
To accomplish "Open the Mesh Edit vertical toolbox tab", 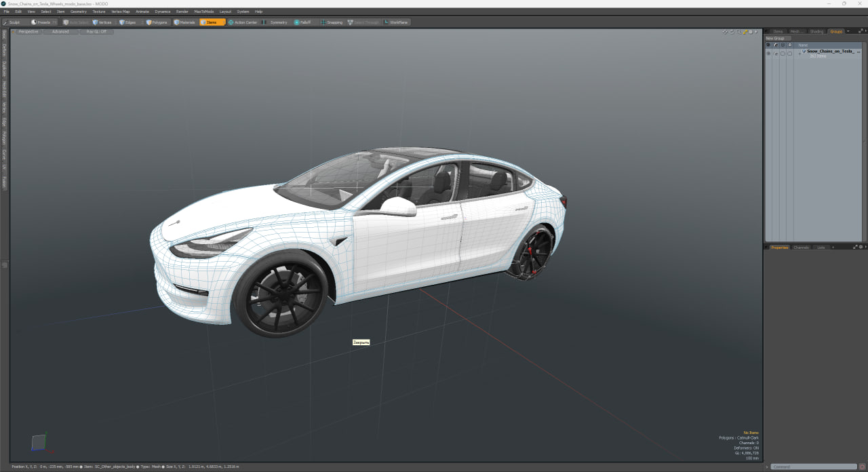I will [x=4, y=90].
